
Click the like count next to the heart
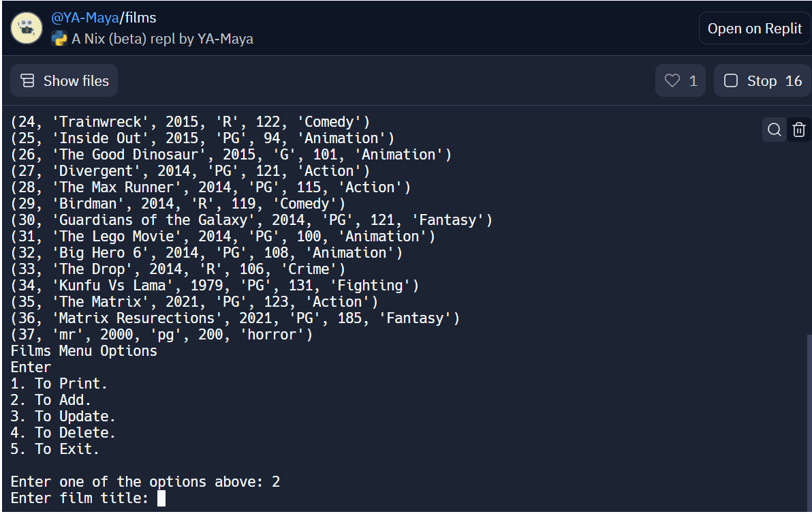[693, 80]
